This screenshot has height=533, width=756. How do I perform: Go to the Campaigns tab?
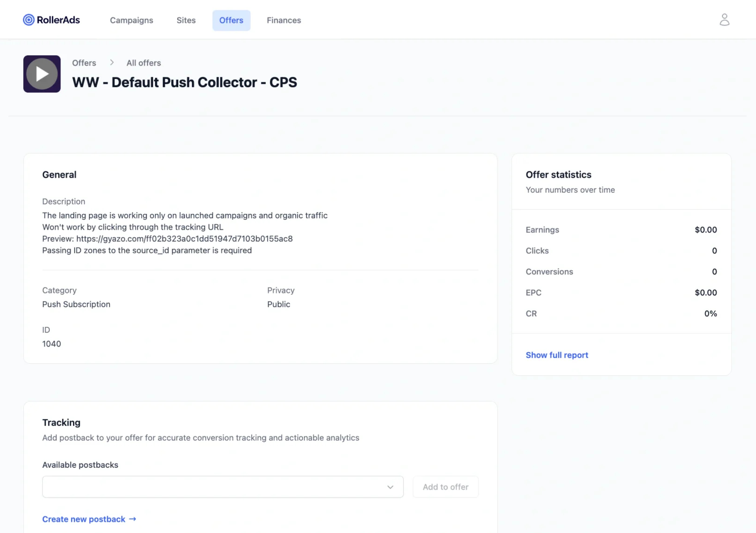[x=131, y=20]
